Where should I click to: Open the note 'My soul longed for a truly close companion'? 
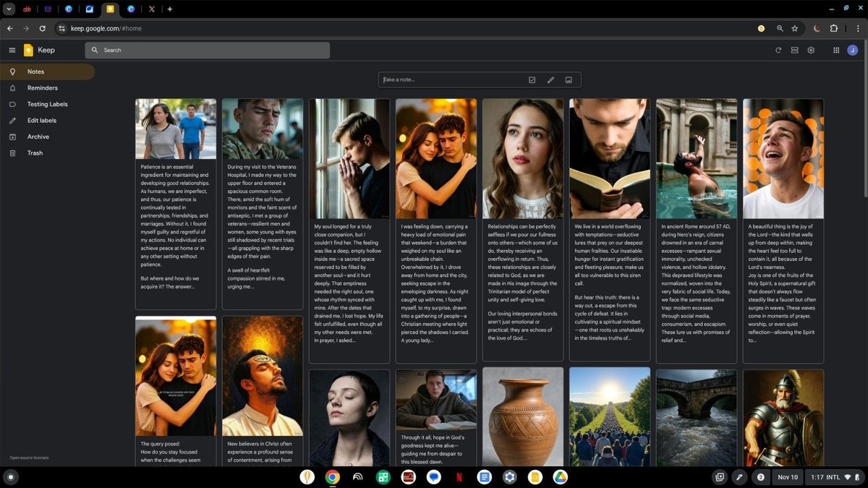coord(349,231)
